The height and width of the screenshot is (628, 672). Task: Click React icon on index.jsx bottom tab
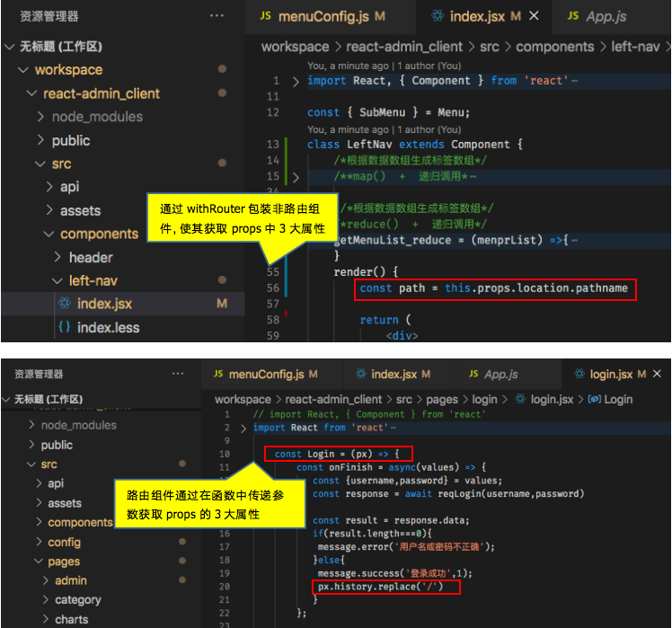pos(361,374)
